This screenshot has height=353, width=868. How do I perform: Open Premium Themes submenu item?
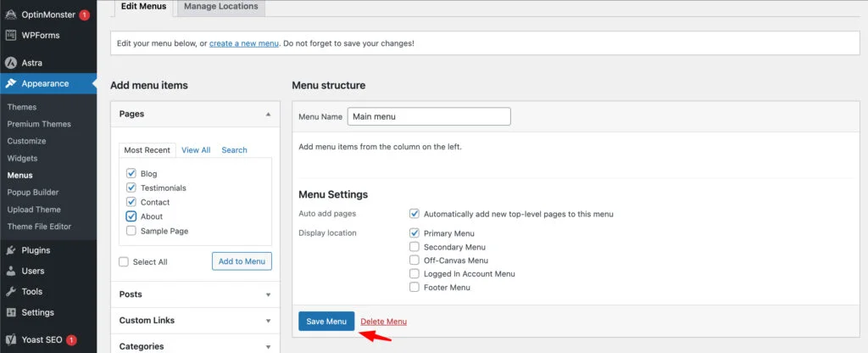[x=39, y=124]
